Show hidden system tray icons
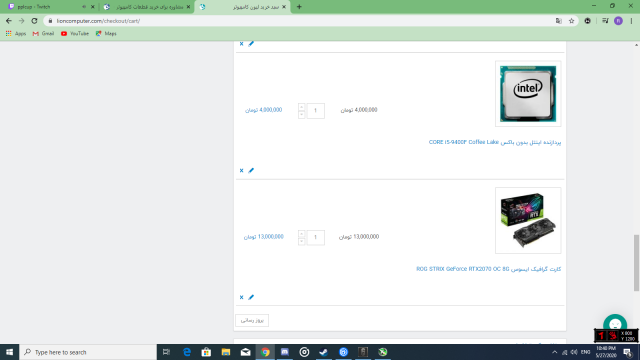Screen dimensions: 640x360 tap(554, 352)
